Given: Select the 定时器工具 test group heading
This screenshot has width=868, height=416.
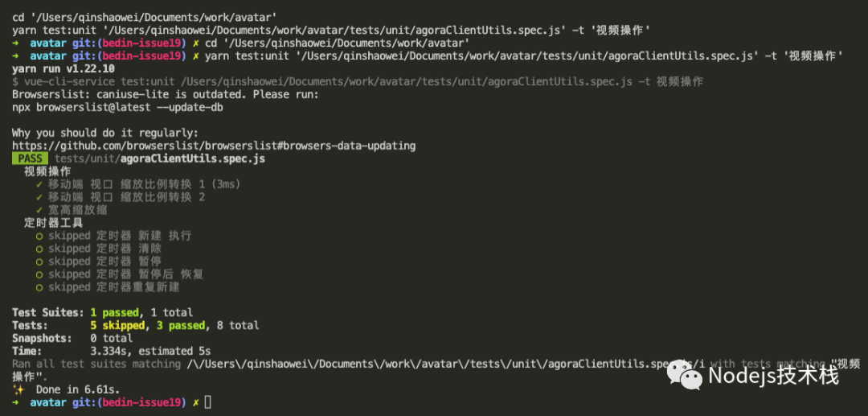Looking at the screenshot, I should tap(53, 223).
